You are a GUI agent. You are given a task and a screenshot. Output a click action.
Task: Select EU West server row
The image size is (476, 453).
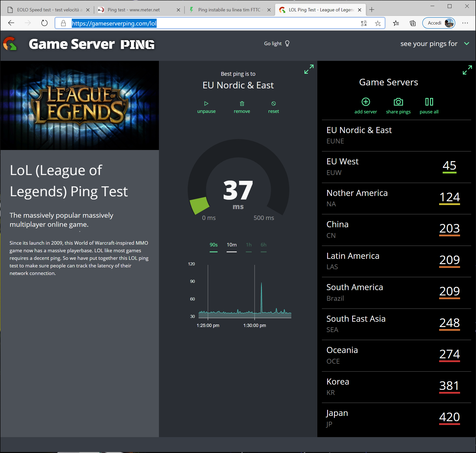click(x=396, y=167)
